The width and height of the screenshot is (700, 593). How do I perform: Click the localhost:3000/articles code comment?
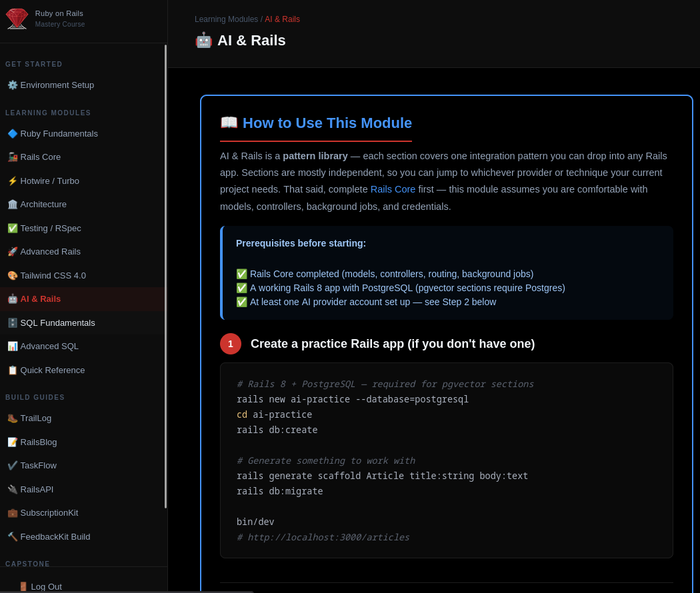(323, 537)
